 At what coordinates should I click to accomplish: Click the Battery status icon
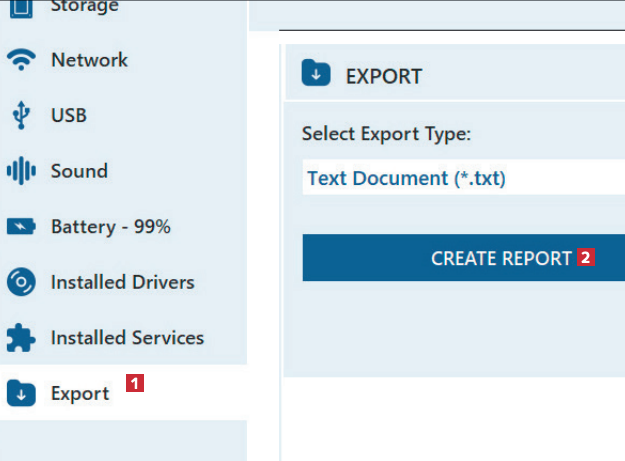tap(21, 227)
